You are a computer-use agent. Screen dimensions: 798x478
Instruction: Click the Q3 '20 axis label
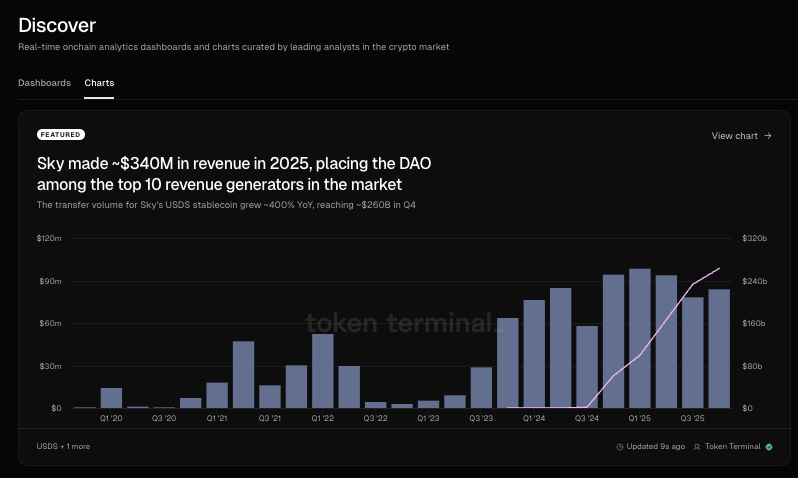[x=164, y=418]
